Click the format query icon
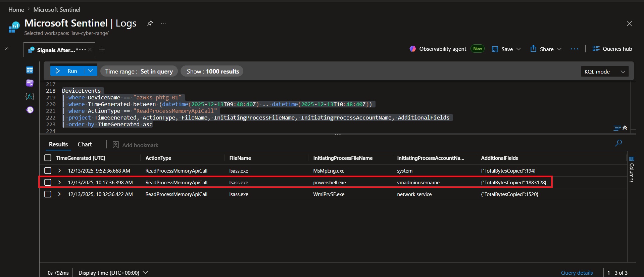Screen dimensions: 644x277 pyautogui.click(x=617, y=128)
